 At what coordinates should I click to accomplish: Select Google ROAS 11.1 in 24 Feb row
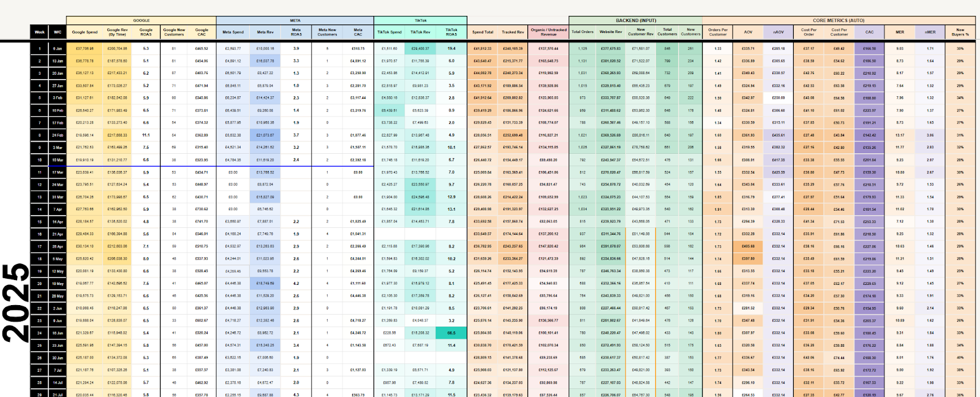click(146, 135)
